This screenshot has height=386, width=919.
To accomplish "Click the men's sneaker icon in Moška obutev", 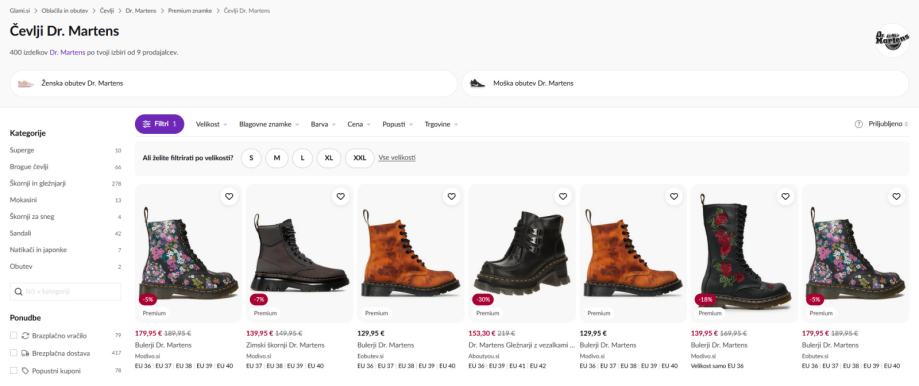I will [x=478, y=84].
